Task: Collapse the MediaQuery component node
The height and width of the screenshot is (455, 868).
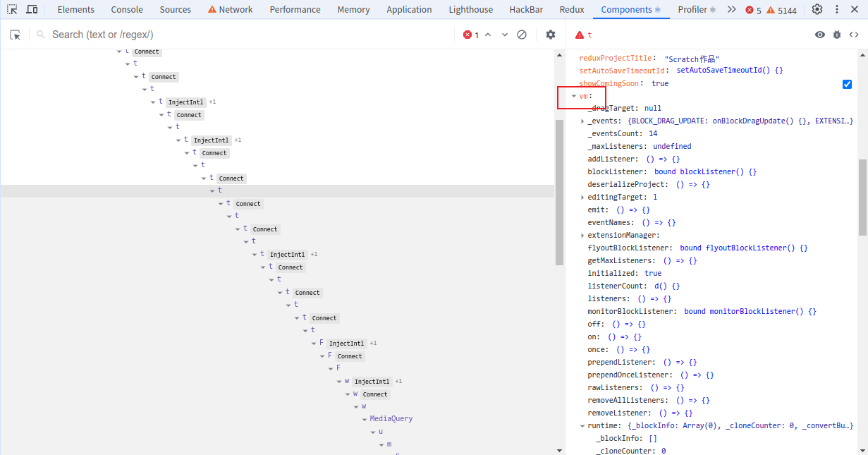Action: (x=365, y=418)
